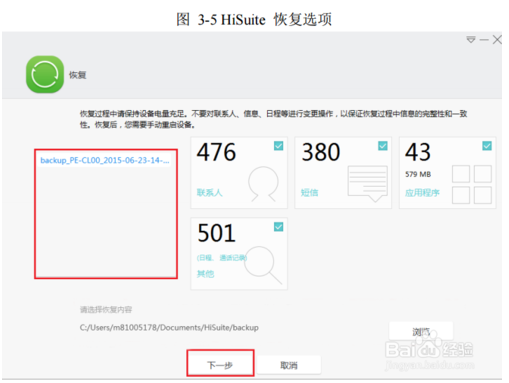Click the 579 MB size text
The image size is (509, 383).
coord(418,174)
